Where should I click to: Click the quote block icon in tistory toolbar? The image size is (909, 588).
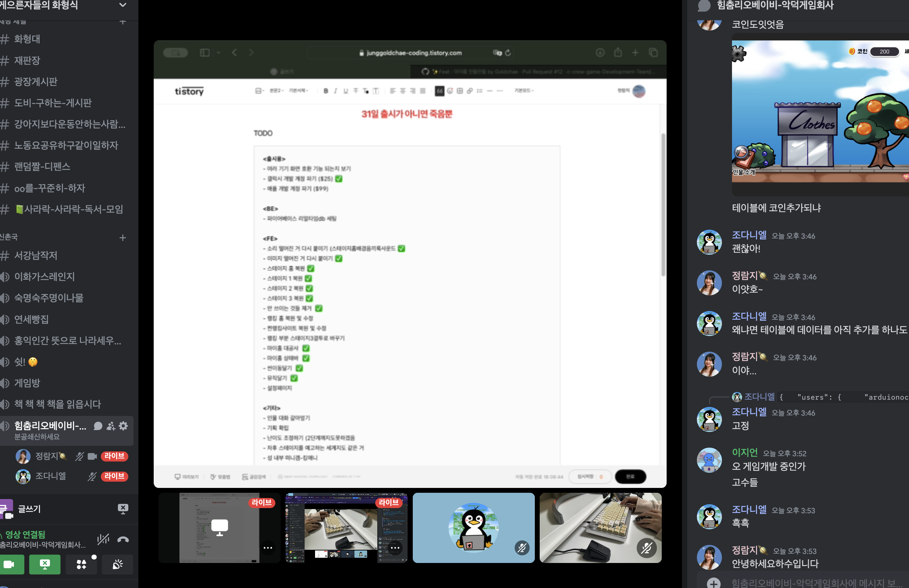tap(439, 91)
